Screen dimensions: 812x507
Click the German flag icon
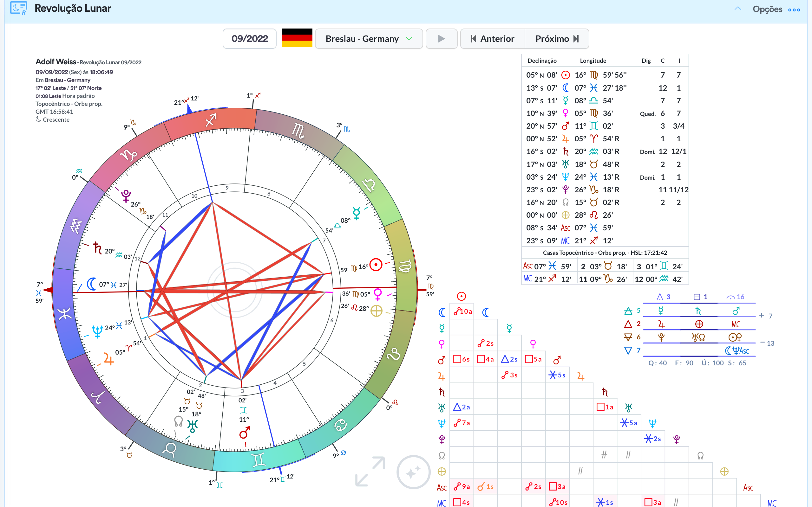coord(297,38)
